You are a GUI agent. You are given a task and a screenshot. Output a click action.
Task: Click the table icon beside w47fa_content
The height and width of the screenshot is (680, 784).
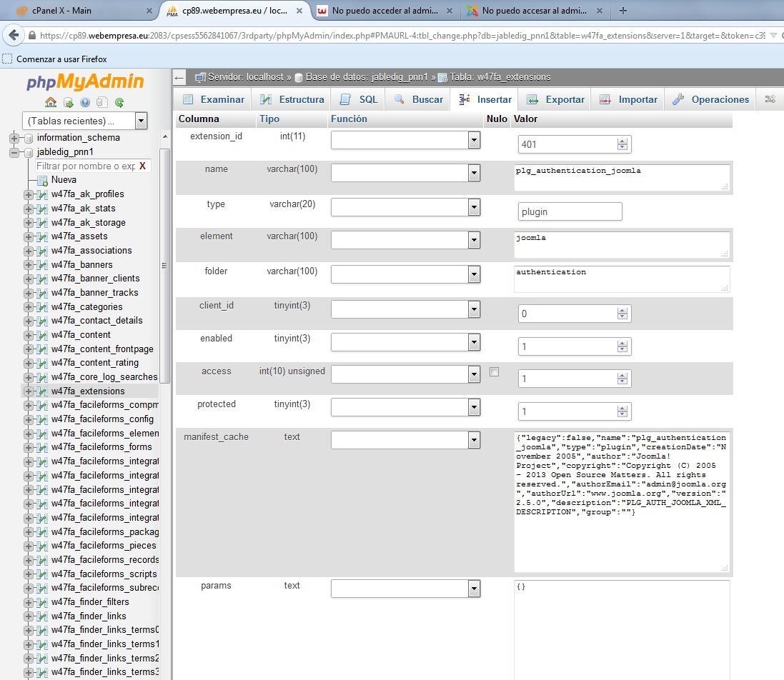coord(42,335)
